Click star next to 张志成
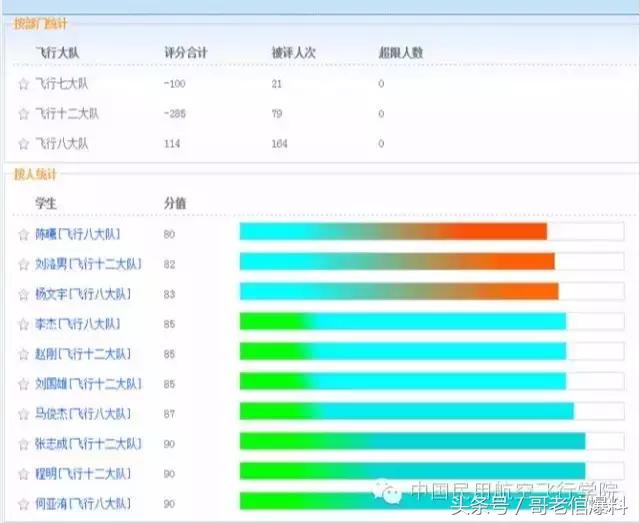Image resolution: width=640 pixels, height=523 pixels. (23, 444)
